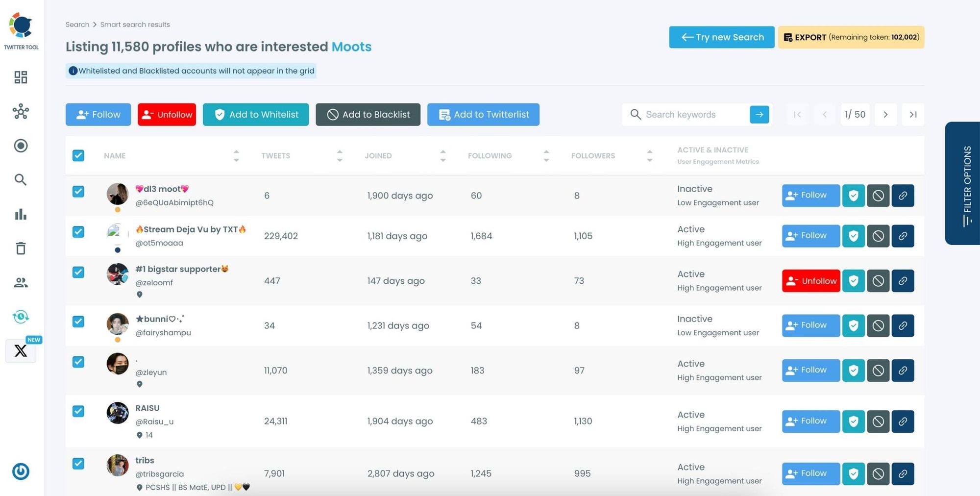
Task: Open the search icon in the sidebar
Action: [x=21, y=180]
